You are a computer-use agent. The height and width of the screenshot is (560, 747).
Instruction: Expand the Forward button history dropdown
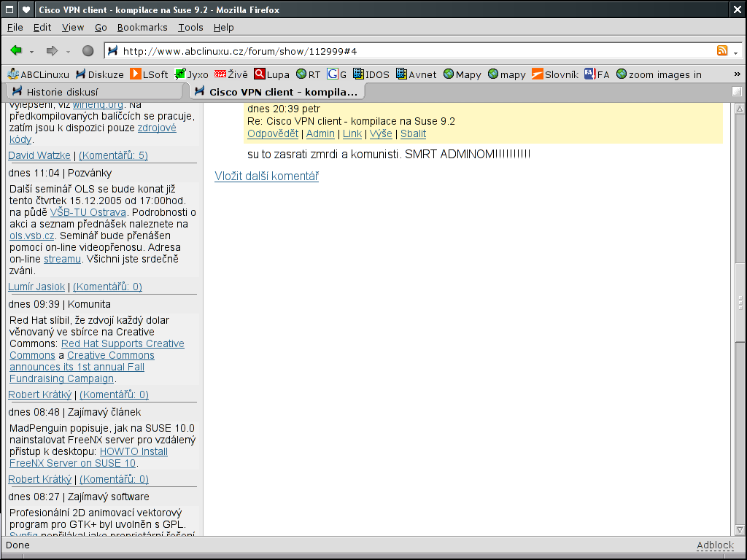[x=68, y=52]
